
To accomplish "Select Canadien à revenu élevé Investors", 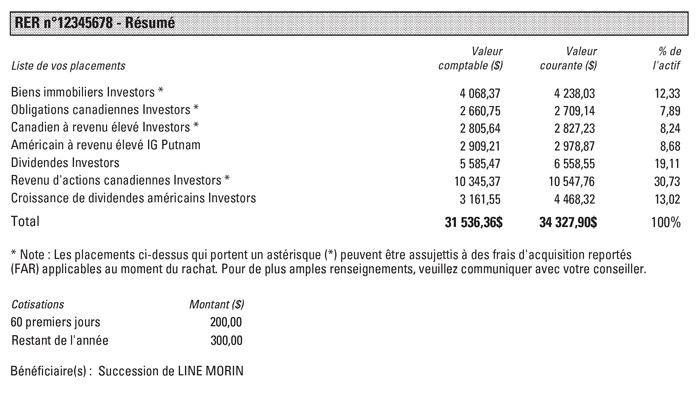I will point(105,128).
